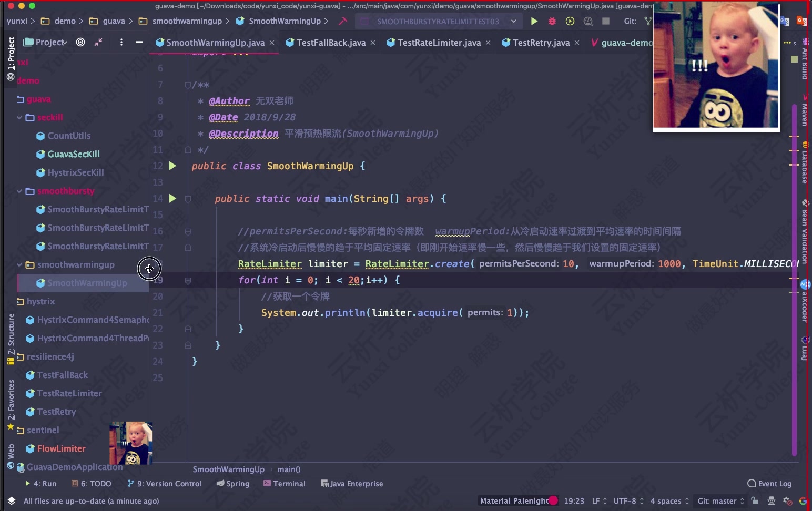
Task: Collapse the seckill folder
Action: coord(20,117)
